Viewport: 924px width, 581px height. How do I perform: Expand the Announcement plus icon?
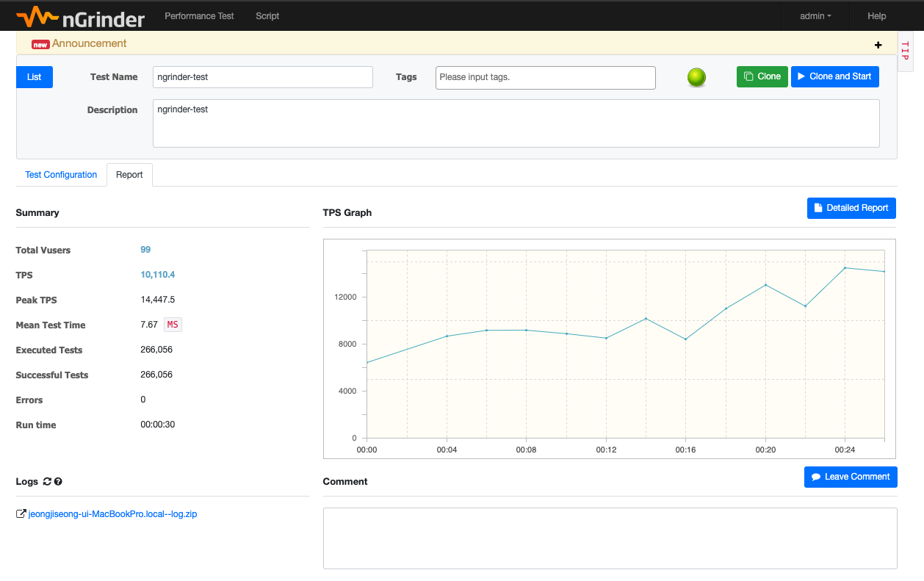click(878, 45)
